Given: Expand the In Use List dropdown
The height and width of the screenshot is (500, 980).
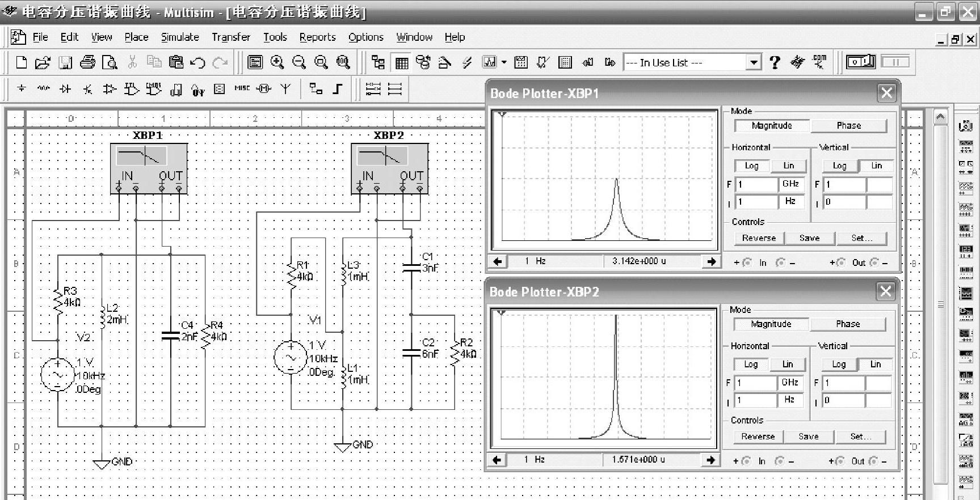Looking at the screenshot, I should click(754, 62).
